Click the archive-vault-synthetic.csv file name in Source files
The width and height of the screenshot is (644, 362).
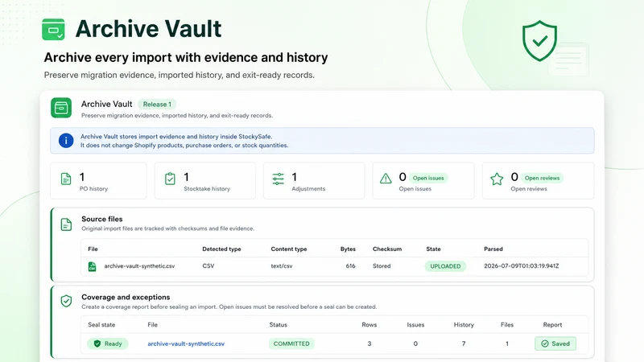139,266
